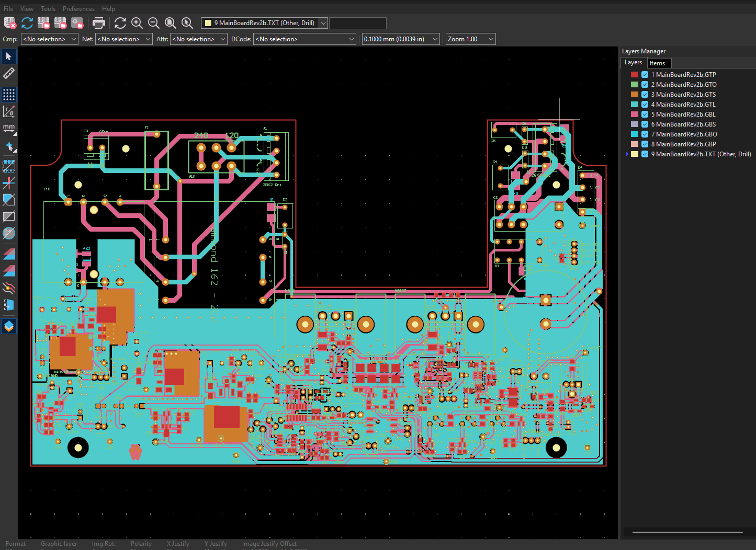Screen dimensions: 756x550
Task: Open the Preferences menu
Action: click(79, 9)
